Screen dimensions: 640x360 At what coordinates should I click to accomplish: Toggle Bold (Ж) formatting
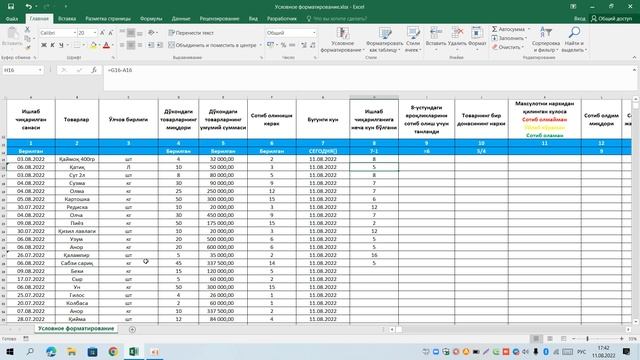[44, 45]
